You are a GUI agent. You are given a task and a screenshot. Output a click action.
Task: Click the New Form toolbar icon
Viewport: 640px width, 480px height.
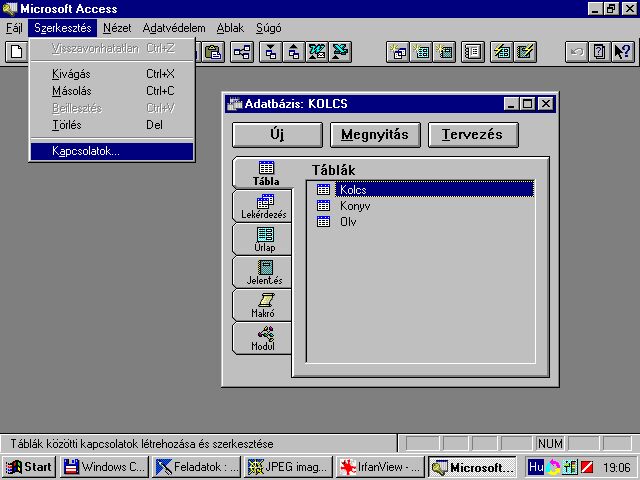(x=421, y=52)
